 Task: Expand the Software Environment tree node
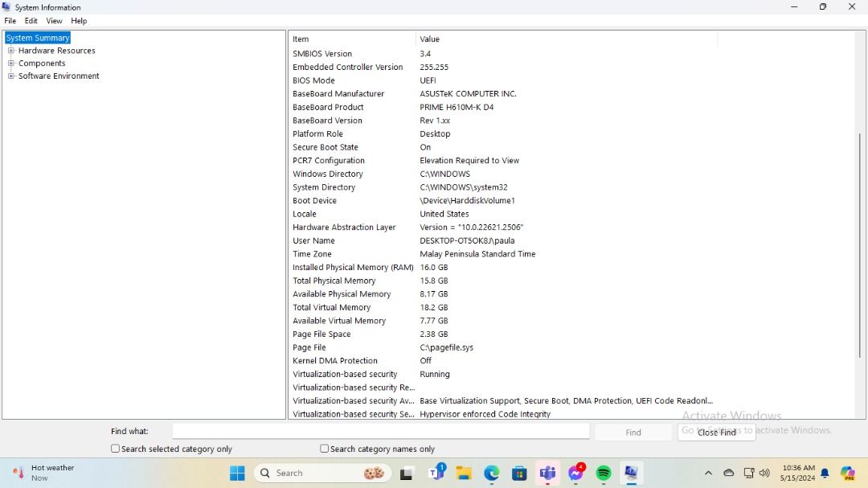pyautogui.click(x=10, y=76)
